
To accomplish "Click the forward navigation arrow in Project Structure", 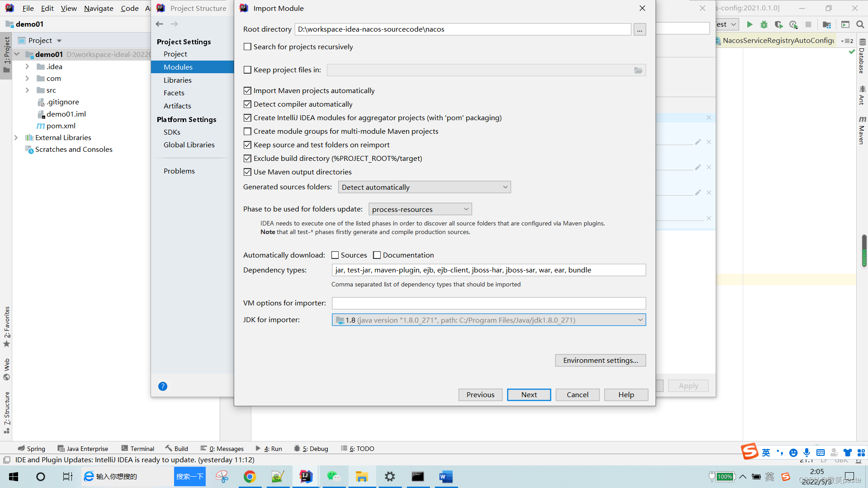I will point(174,24).
